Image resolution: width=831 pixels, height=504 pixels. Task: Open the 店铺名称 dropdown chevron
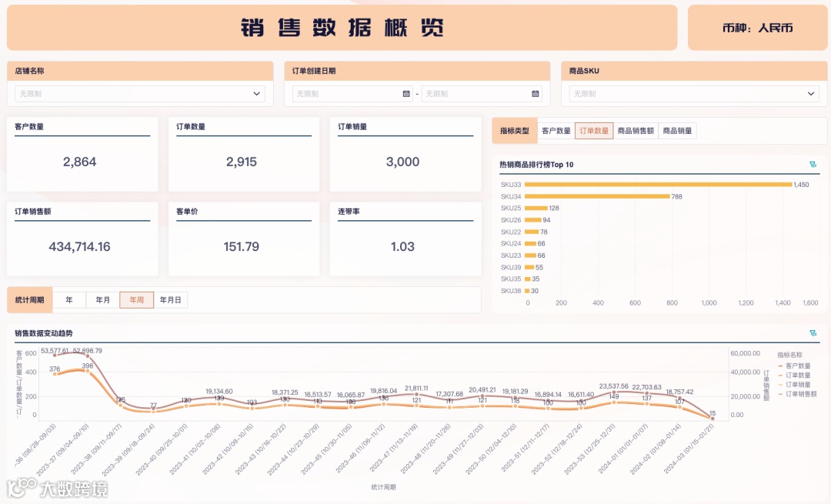coord(256,94)
